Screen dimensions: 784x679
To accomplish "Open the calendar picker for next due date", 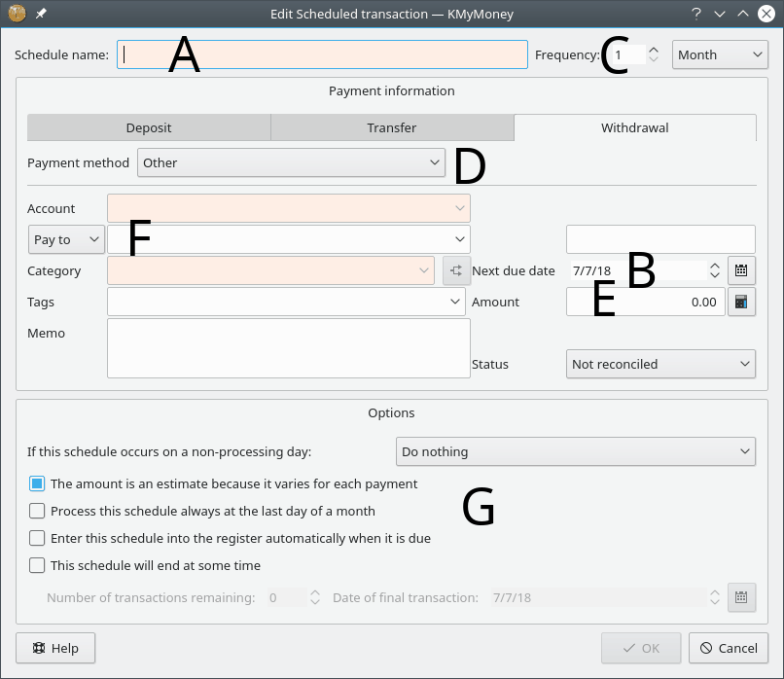I will tap(741, 270).
